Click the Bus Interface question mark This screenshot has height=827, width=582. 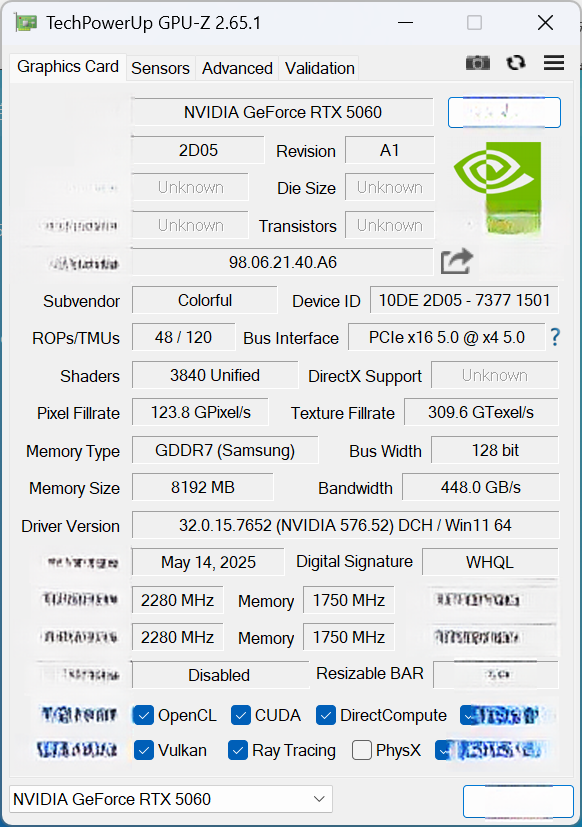(x=555, y=337)
